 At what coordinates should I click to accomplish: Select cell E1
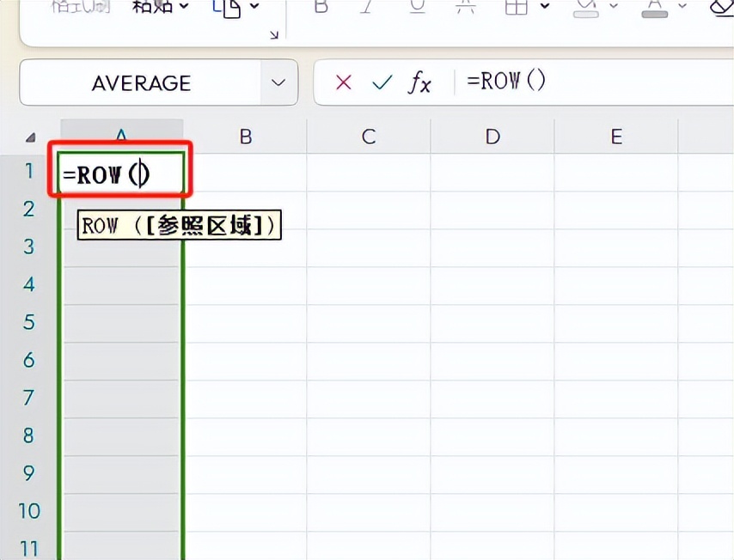[x=616, y=172]
